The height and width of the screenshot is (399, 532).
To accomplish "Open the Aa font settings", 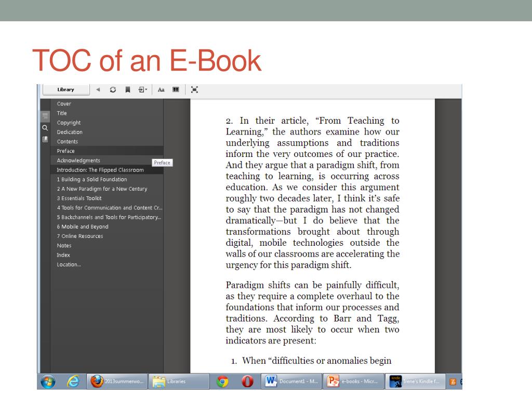I will point(161,89).
